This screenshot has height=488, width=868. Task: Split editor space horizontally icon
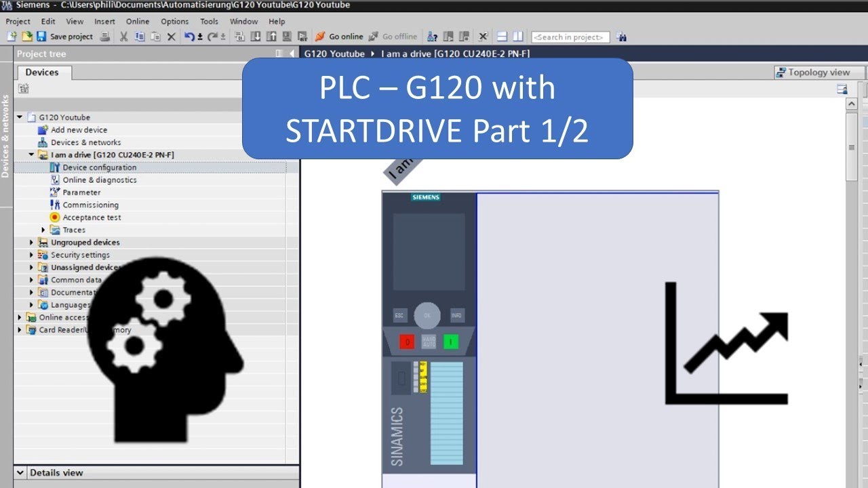502,37
